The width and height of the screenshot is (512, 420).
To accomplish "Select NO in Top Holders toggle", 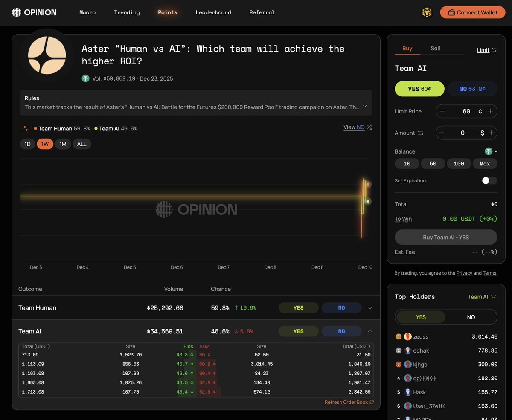I will tap(471, 317).
